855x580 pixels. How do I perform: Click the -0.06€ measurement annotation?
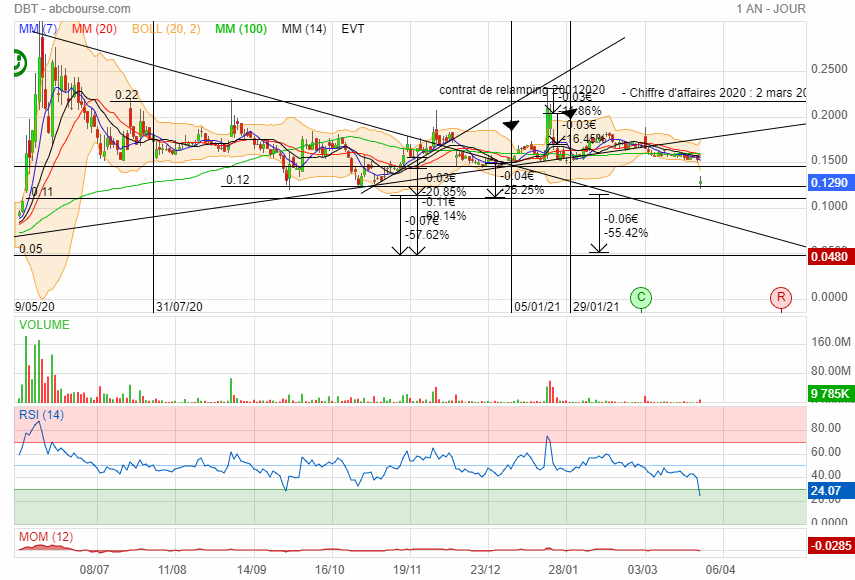(x=621, y=219)
